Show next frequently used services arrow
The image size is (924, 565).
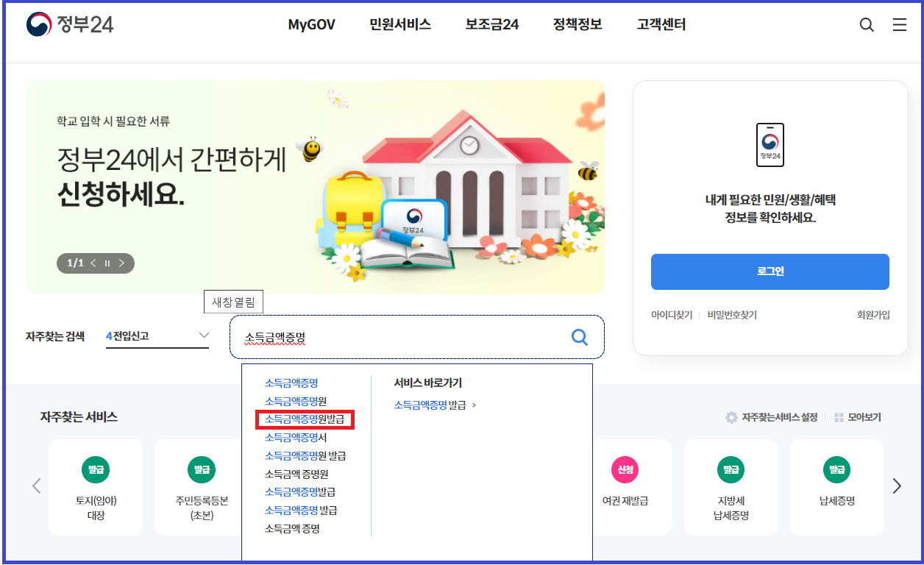coord(897,486)
